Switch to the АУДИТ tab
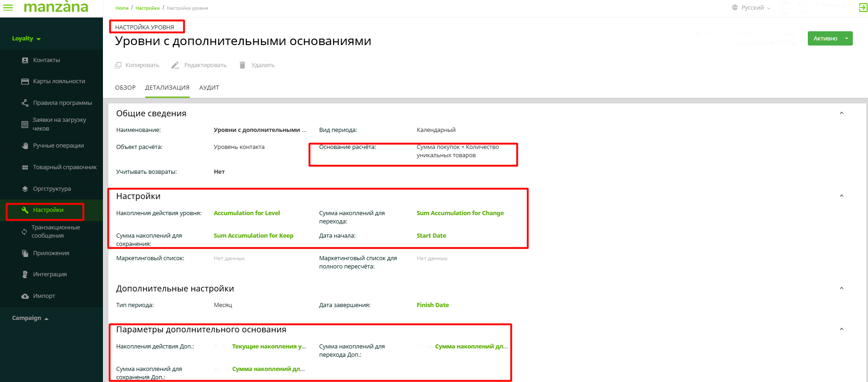This screenshot has height=382, width=868. click(x=209, y=88)
